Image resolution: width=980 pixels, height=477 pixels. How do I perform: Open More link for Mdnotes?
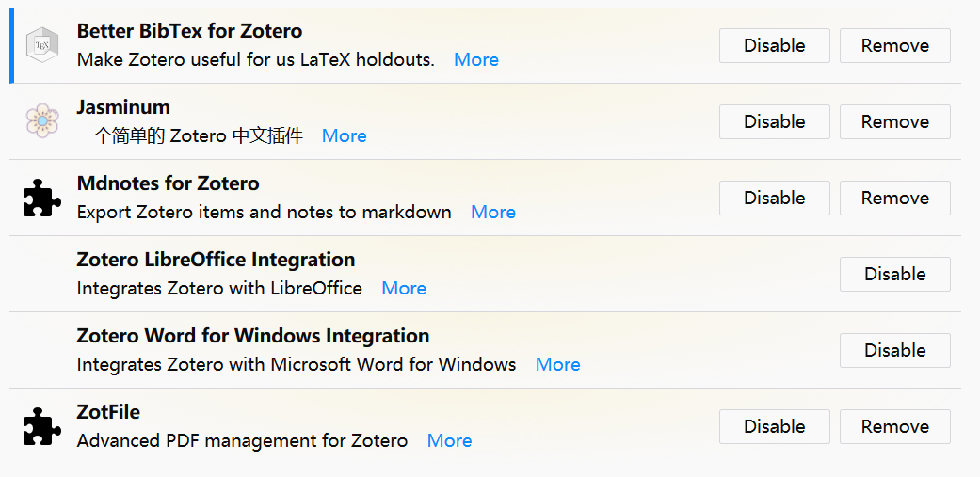(x=493, y=212)
